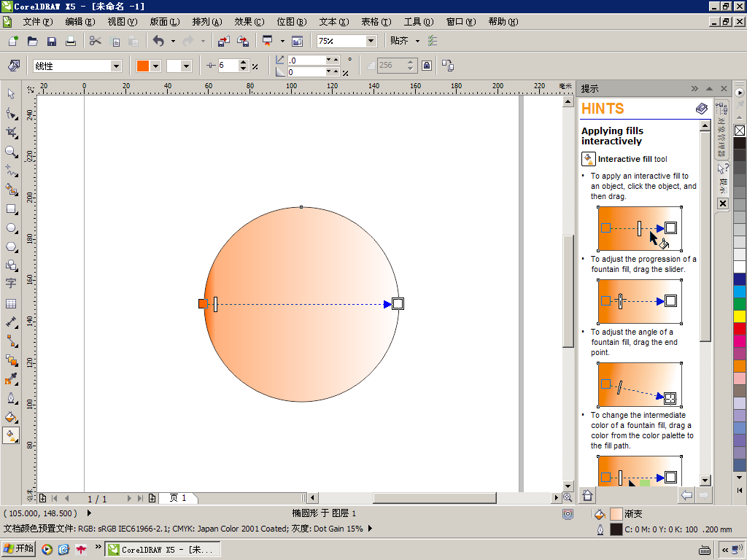
Task: Click the no-color swatch in palette
Action: coord(740,131)
